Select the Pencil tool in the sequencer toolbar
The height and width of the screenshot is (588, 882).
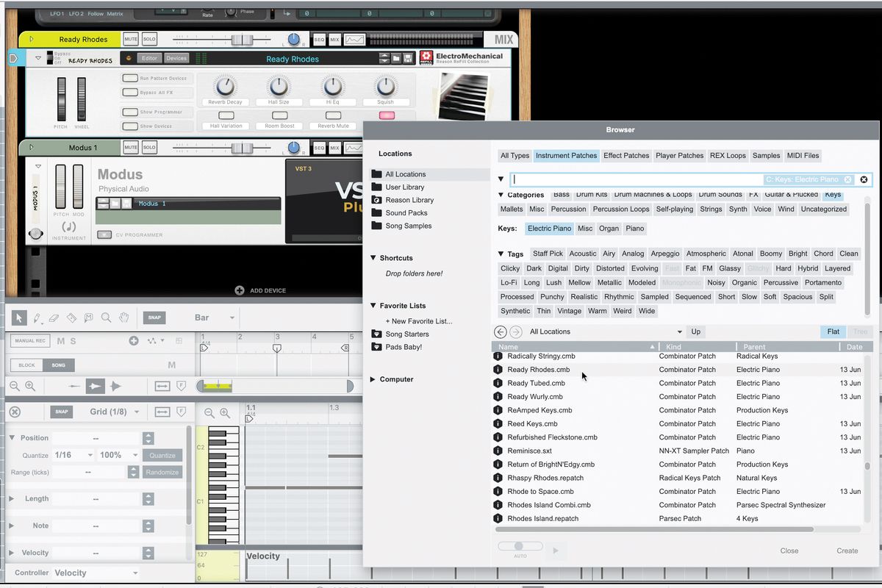pos(37,318)
